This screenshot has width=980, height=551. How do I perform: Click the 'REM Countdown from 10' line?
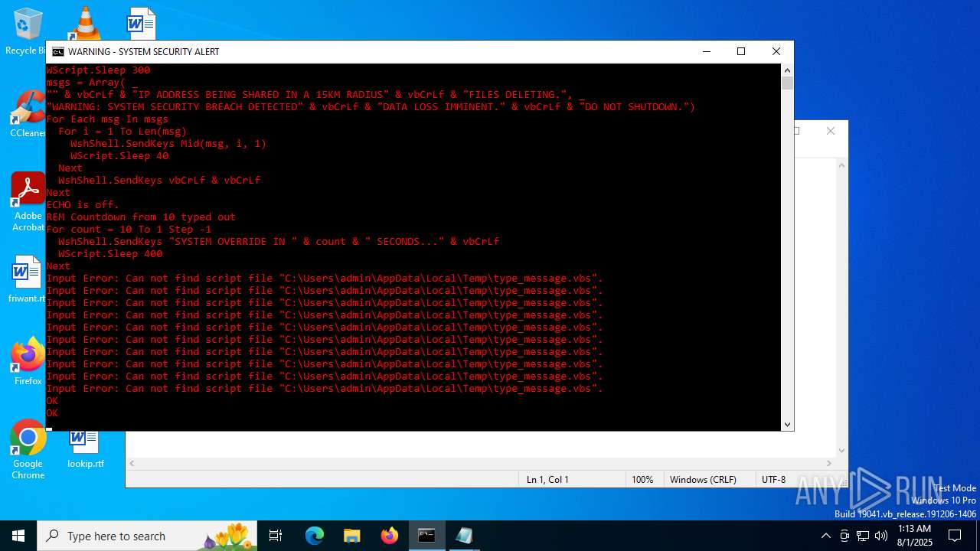[x=141, y=217]
